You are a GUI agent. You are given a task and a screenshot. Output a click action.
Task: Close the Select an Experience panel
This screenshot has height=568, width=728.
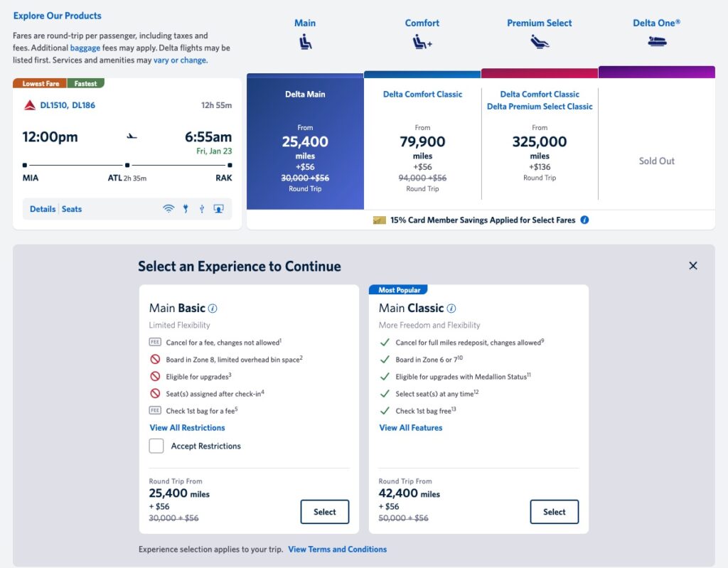(693, 266)
